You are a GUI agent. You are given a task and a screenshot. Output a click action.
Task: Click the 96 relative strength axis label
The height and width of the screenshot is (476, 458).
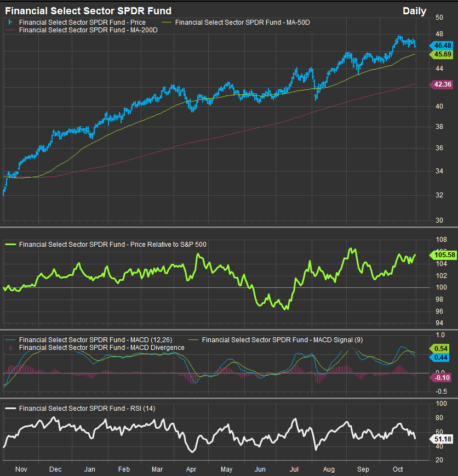click(x=439, y=311)
